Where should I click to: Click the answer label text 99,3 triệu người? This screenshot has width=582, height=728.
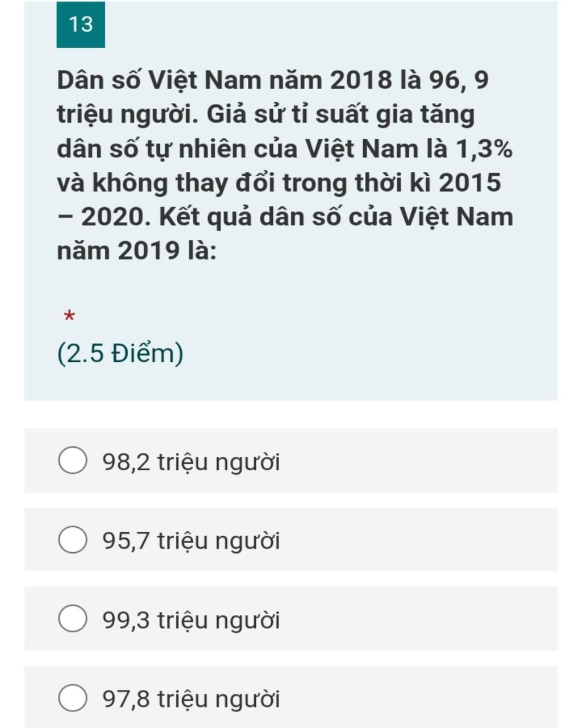click(x=191, y=620)
